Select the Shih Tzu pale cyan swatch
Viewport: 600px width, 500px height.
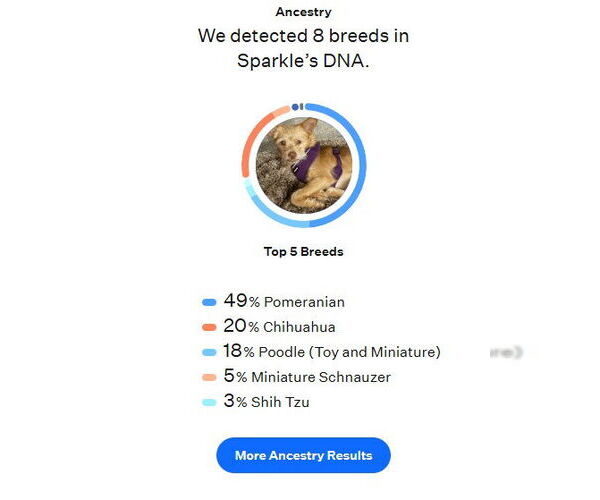pos(209,402)
